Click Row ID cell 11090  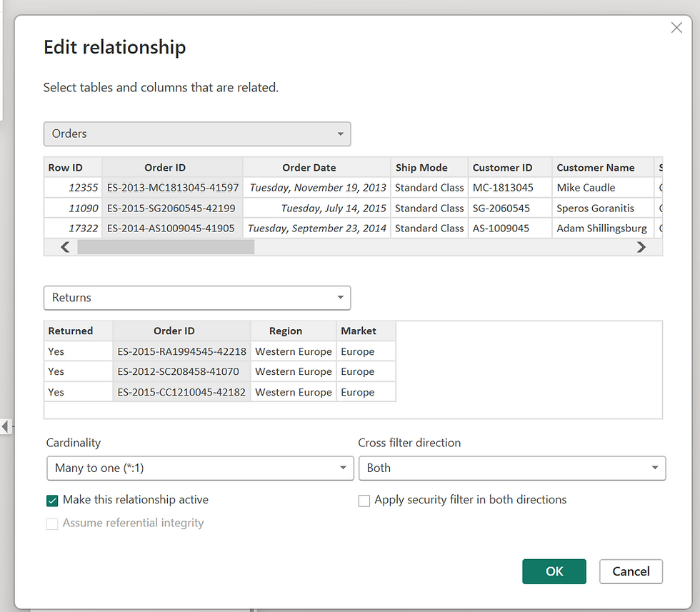click(73, 209)
